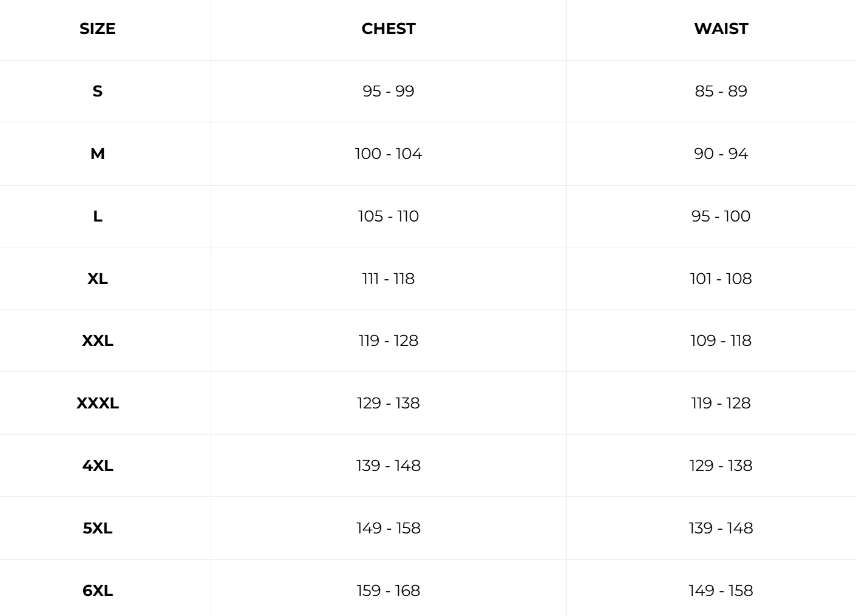Select the 5XL size row label
The height and width of the screenshot is (616, 856).
(97, 528)
